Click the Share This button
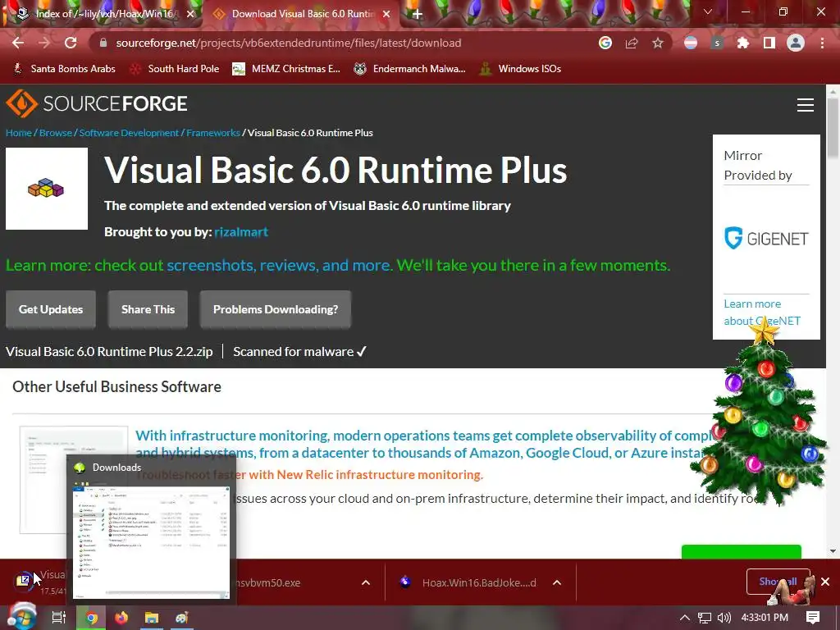840x630 pixels. [x=148, y=309]
